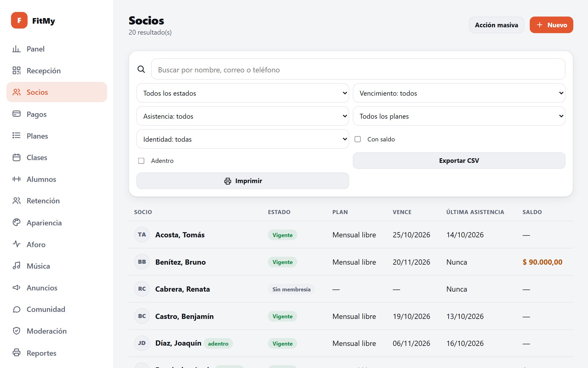Open the Identidad: todas dropdown
This screenshot has width=588, height=368.
[x=243, y=139]
